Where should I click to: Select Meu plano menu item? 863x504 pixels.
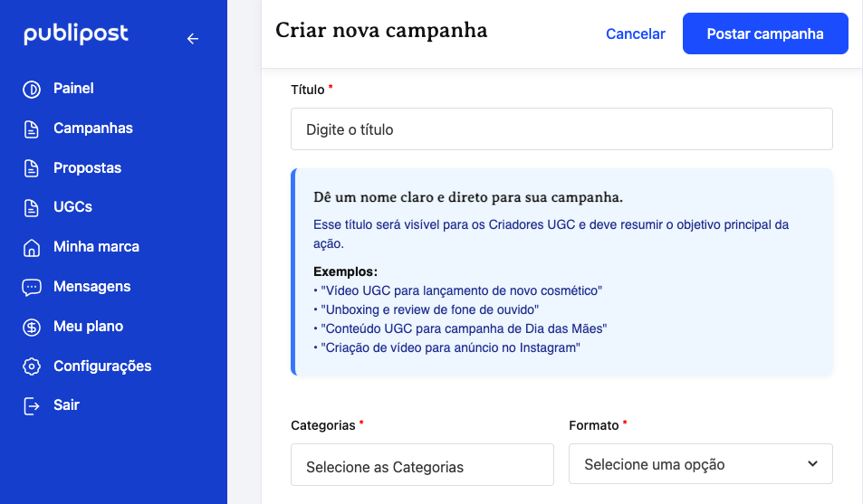88,327
